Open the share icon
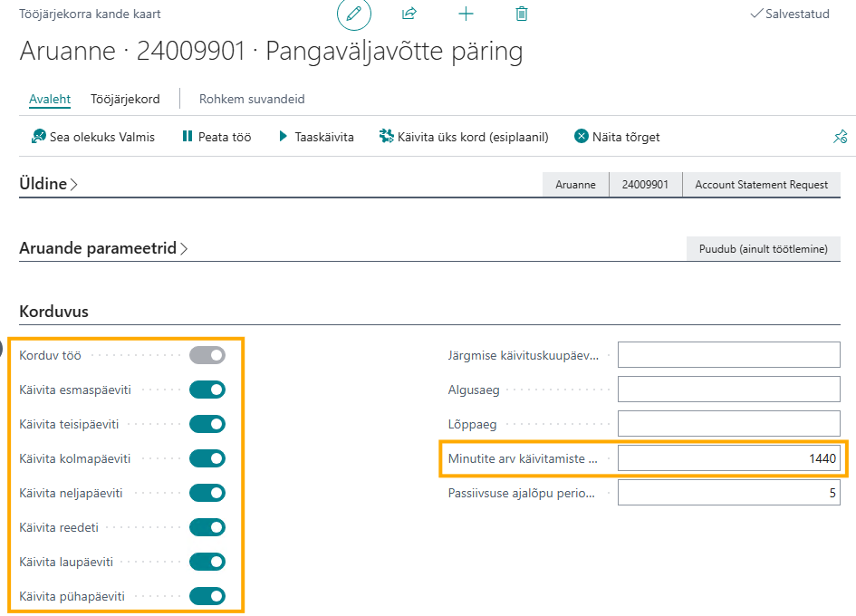The height and width of the screenshot is (616, 856). tap(409, 14)
